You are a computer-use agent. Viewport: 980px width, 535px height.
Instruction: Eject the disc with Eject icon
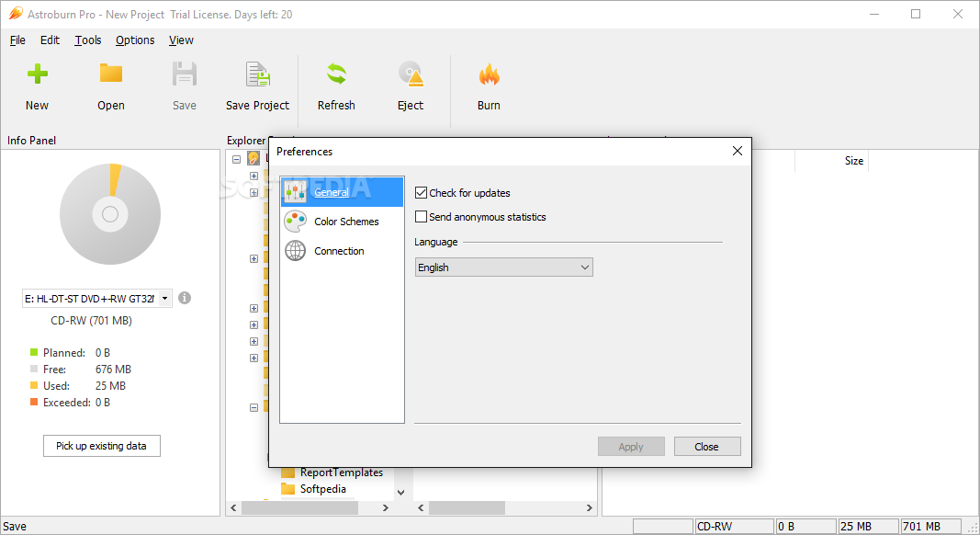tap(411, 74)
